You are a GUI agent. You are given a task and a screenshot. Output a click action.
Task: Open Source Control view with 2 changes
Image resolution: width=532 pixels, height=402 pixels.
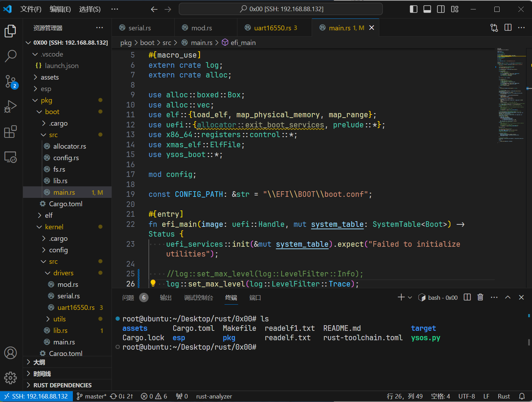coord(10,82)
